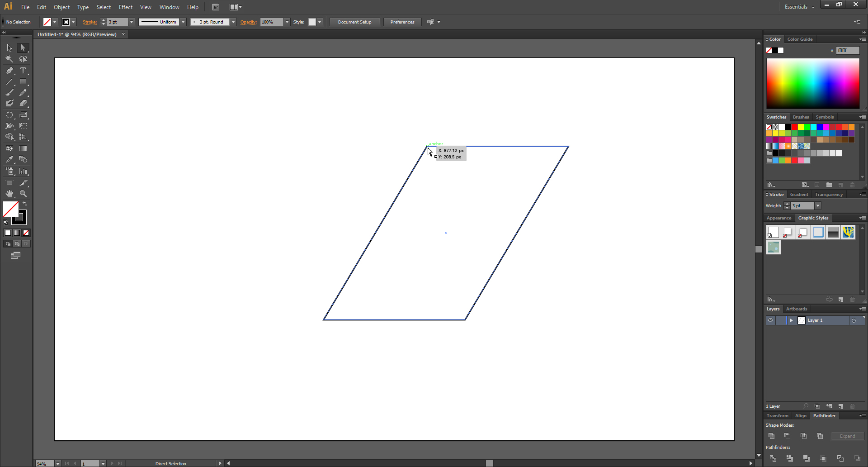Switch to the Color Guide tab
The width and height of the screenshot is (868, 467).
(x=800, y=39)
